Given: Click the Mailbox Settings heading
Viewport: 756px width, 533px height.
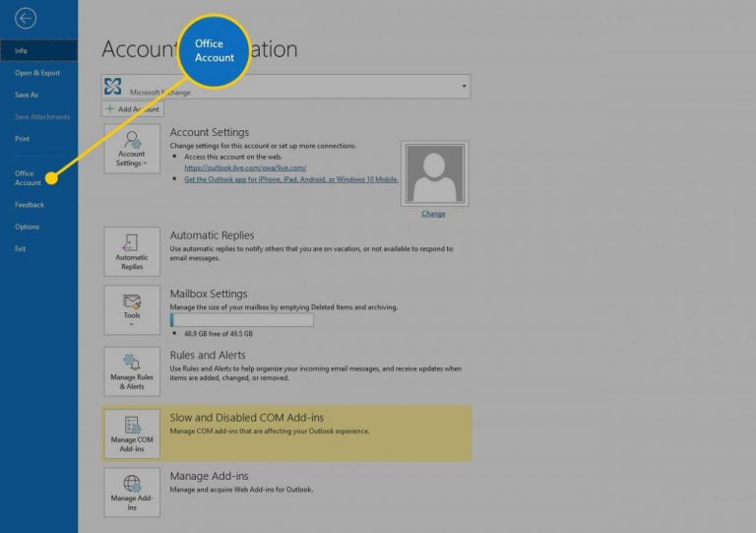Looking at the screenshot, I should (x=209, y=294).
